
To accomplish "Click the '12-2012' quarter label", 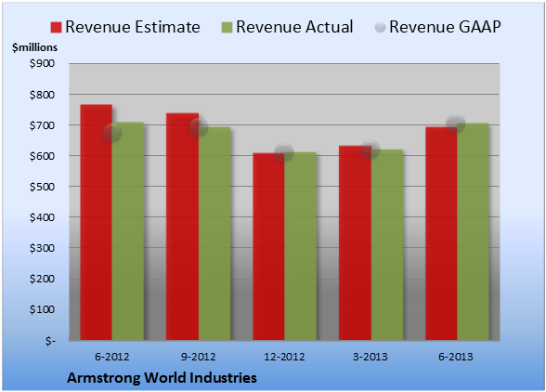I will 284,357.
